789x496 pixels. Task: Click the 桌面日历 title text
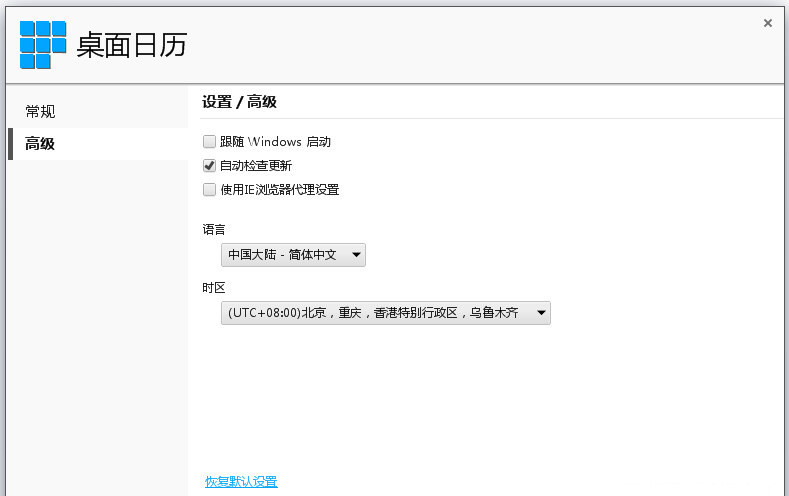point(131,45)
